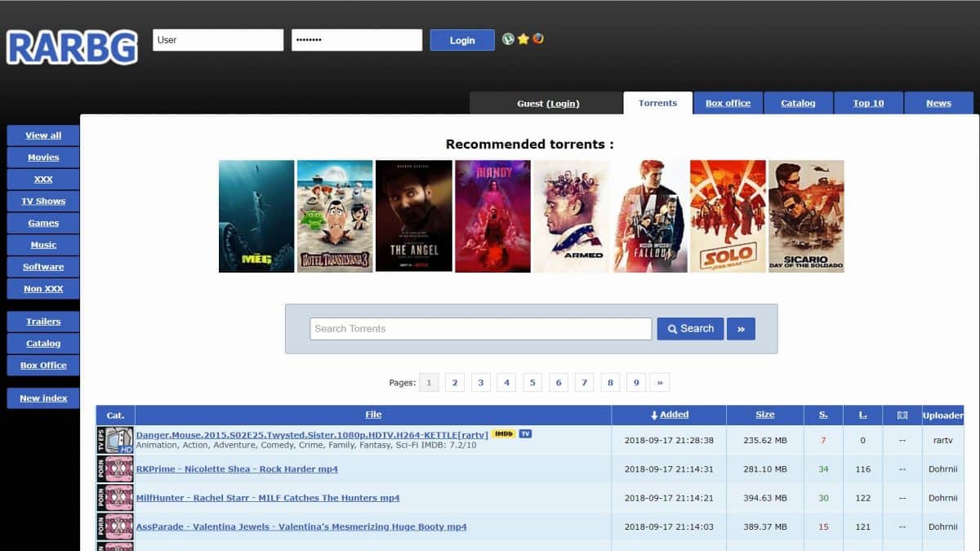Go to page 5 of results
980x551 pixels.
(532, 382)
